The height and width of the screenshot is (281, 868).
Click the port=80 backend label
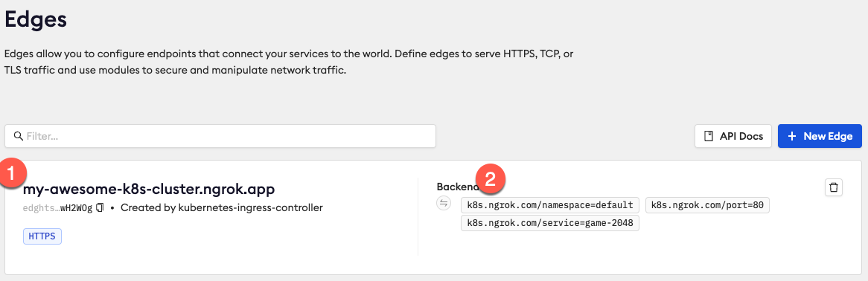(x=707, y=205)
